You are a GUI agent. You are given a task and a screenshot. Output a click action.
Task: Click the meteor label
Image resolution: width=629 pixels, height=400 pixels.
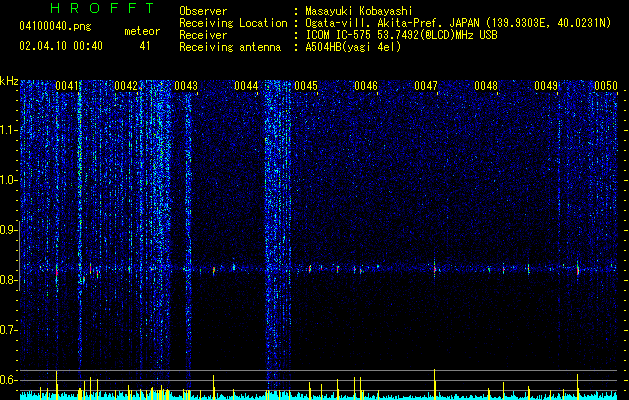click(142, 31)
